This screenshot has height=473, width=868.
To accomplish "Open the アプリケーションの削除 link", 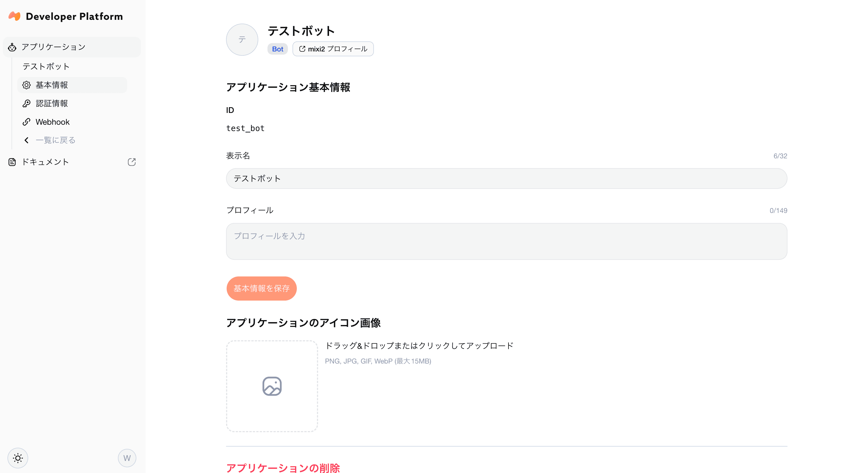I will tap(283, 468).
